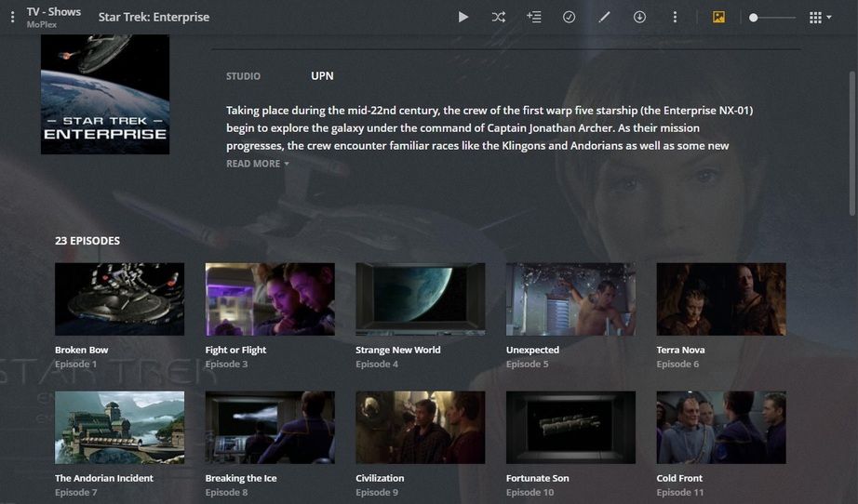
Task: Click the UPN studio link
Action: pyautogui.click(x=322, y=76)
